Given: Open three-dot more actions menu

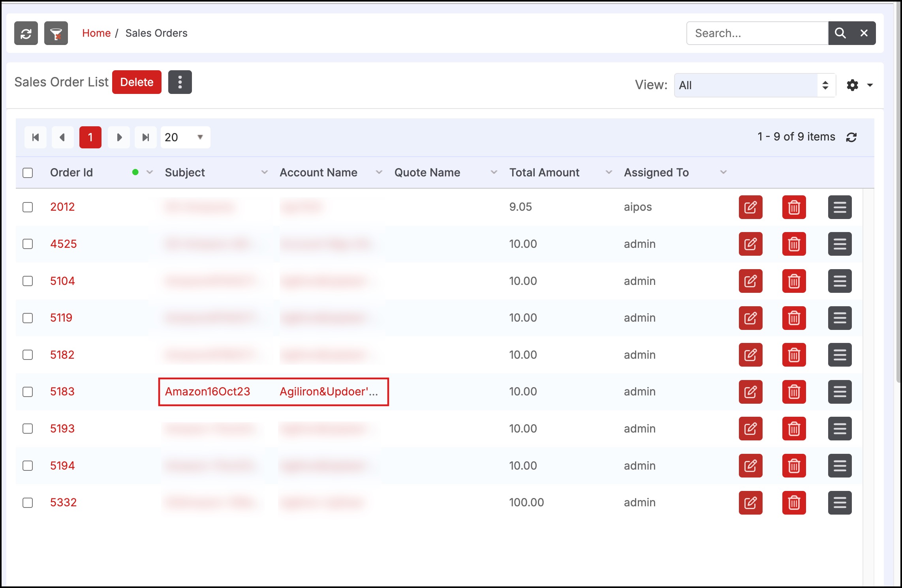Looking at the screenshot, I should tap(180, 82).
